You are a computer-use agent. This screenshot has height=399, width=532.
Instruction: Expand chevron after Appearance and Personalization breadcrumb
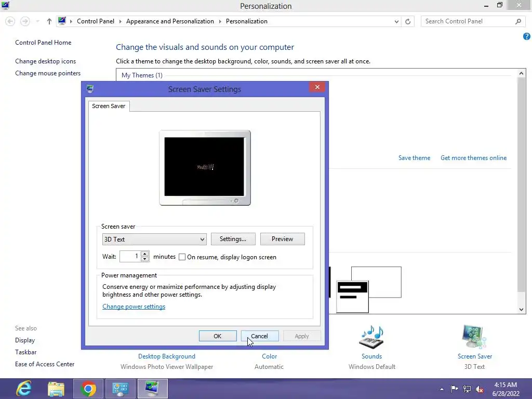pos(220,21)
